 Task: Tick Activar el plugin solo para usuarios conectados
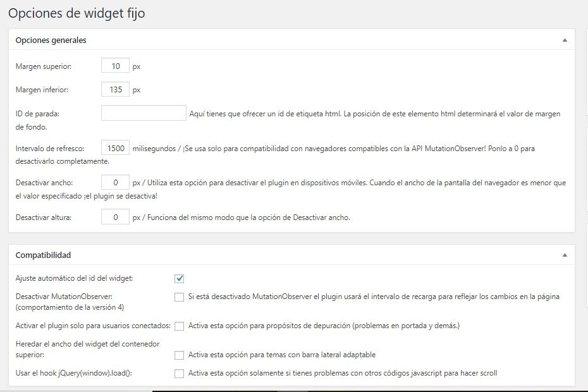pyautogui.click(x=180, y=326)
